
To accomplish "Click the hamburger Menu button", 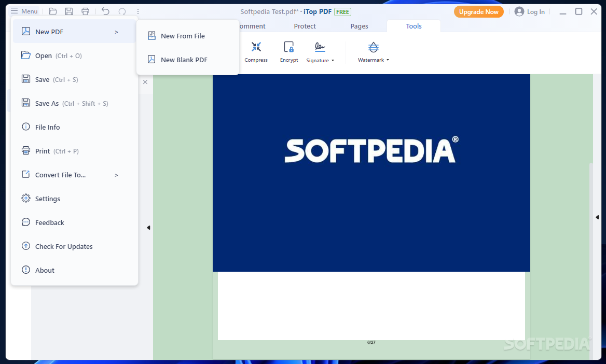I will (x=24, y=11).
